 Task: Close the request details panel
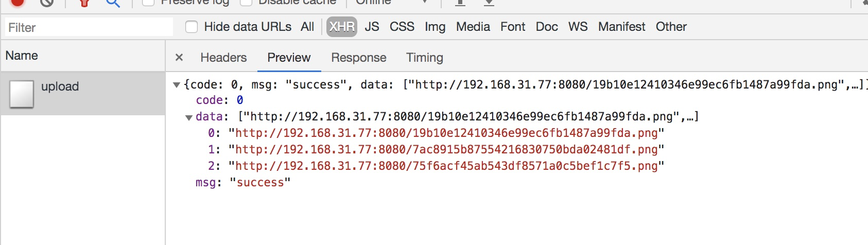click(179, 58)
